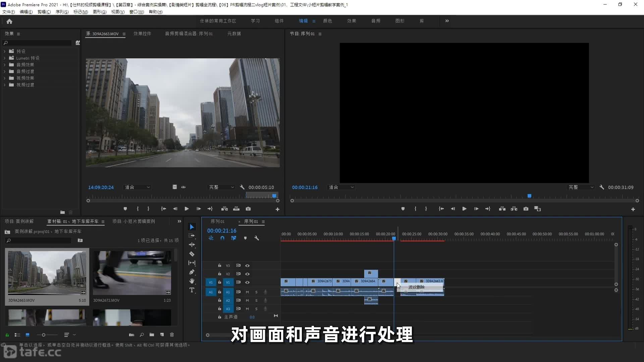Select the Slip tool
The width and height of the screenshot is (644, 362).
point(192,263)
